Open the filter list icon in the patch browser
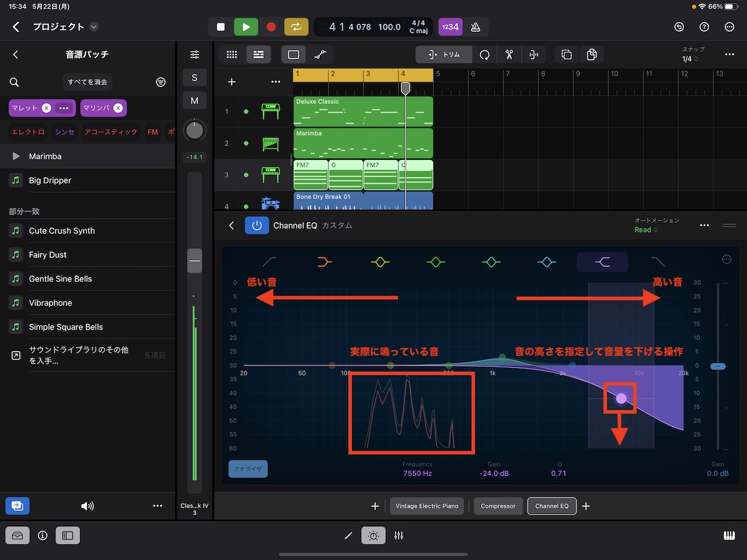 160,82
